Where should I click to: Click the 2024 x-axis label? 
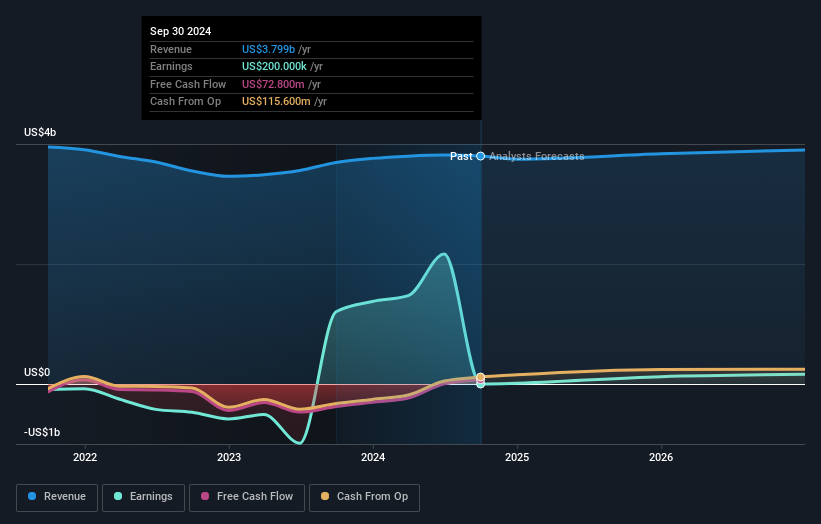[373, 457]
